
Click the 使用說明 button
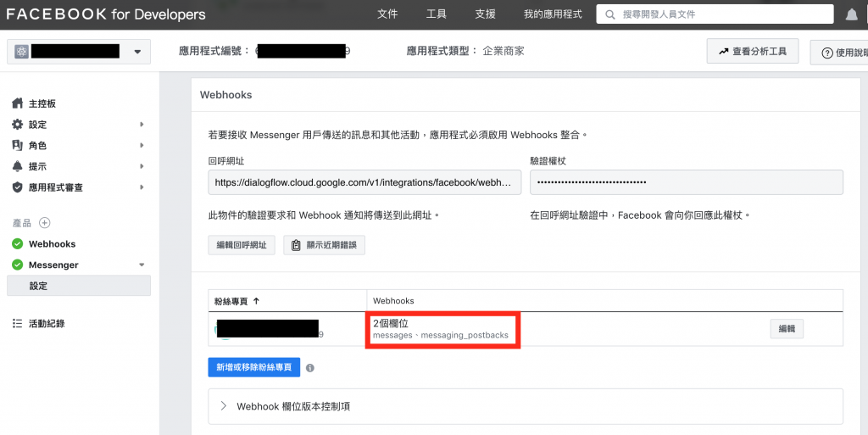tap(839, 53)
